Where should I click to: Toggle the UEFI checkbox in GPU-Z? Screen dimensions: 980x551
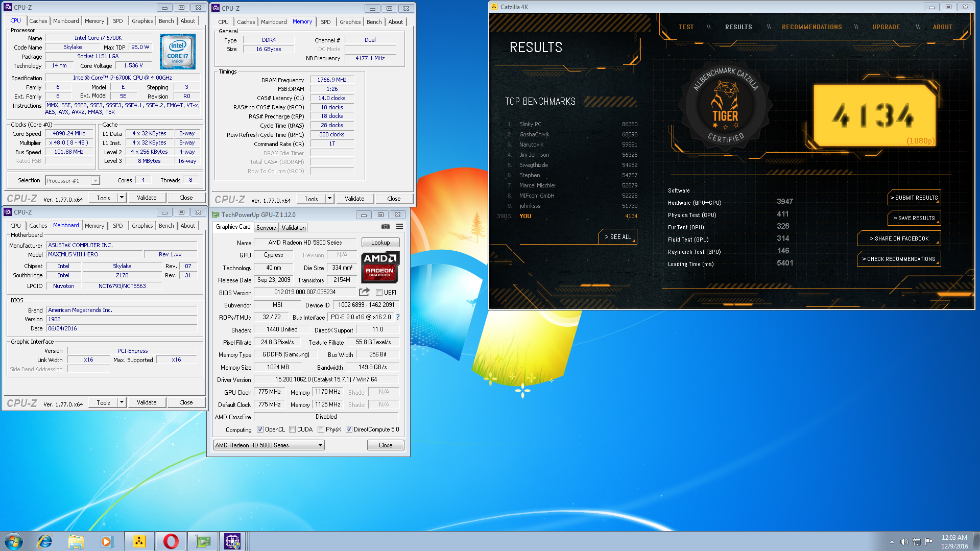point(379,293)
